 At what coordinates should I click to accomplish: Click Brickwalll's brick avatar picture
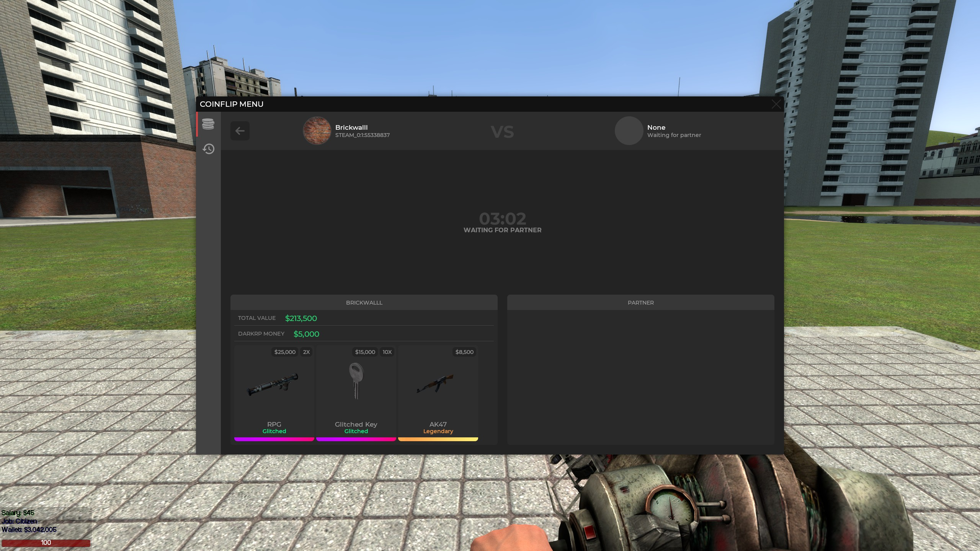coord(317,131)
